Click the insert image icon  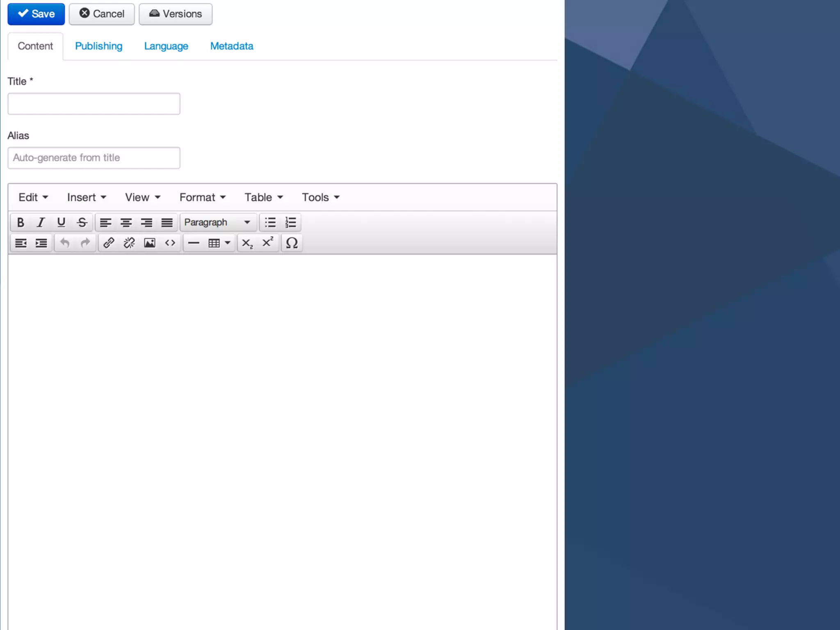(x=150, y=243)
